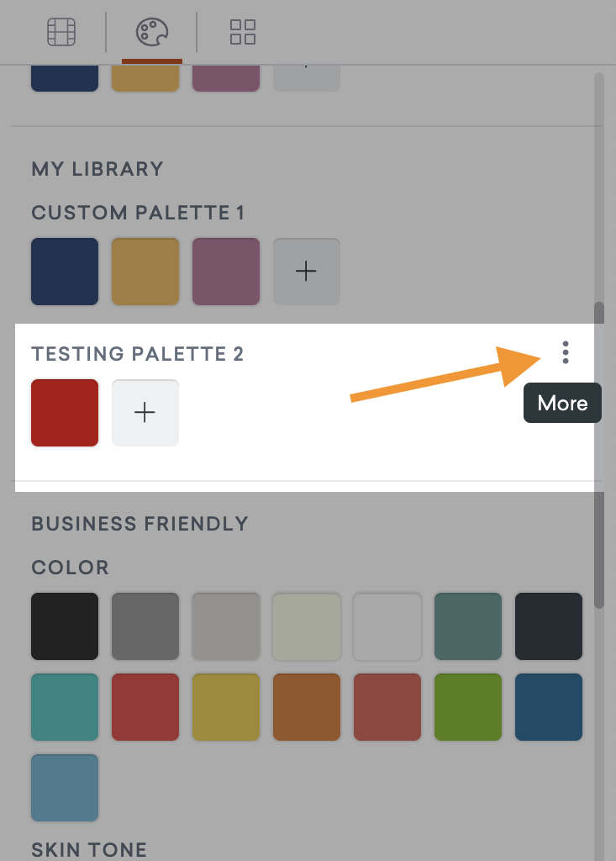Viewport: 616px width, 861px height.
Task: Open the grid blocks tab icon
Action: 243,32
